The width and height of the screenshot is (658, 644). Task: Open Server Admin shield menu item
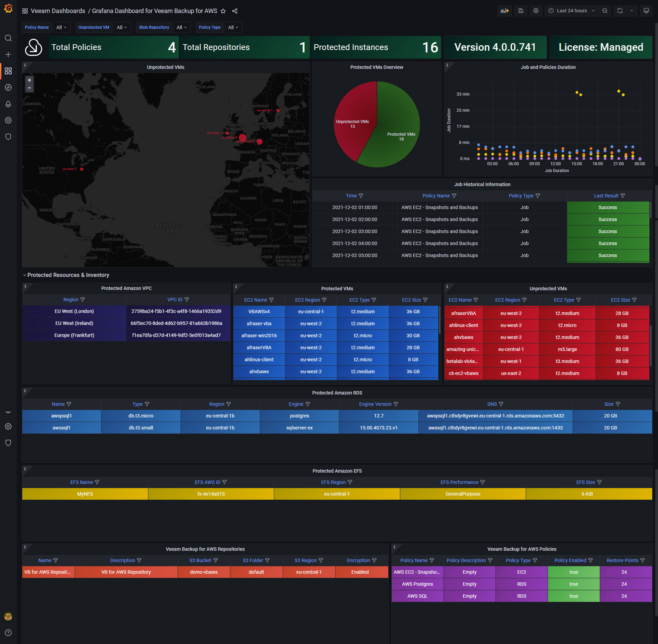[x=8, y=137]
